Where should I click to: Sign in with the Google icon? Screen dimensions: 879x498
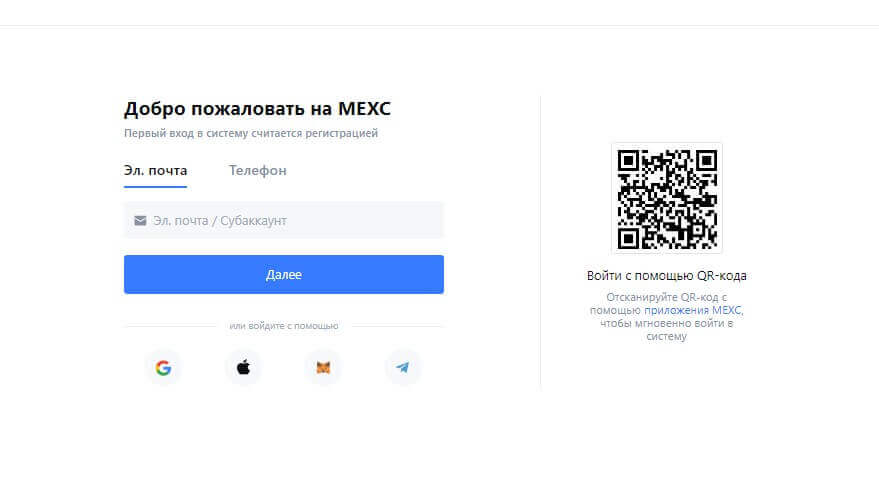pos(163,368)
